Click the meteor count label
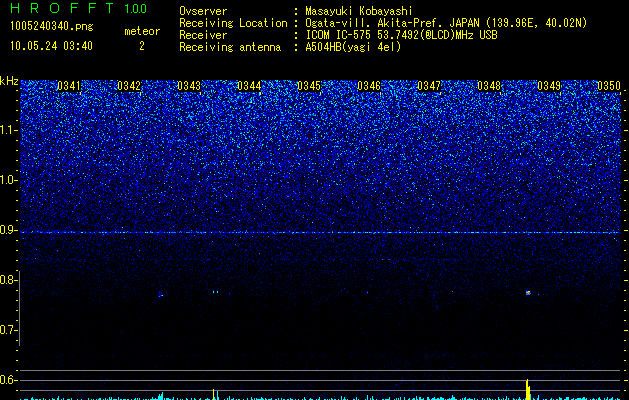The height and width of the screenshot is (400, 629). (142, 31)
